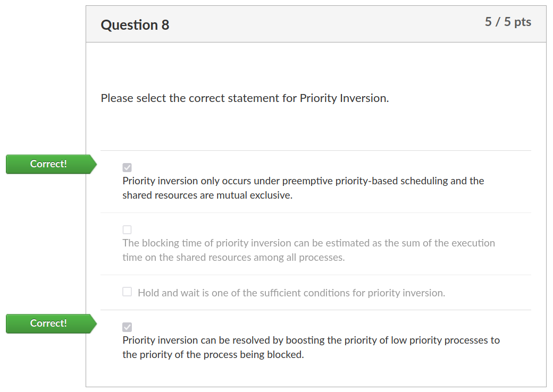Screen dimensions: 553x392
Task: Click the words 'Priority Inversion' in the question prompt
Action: (x=343, y=98)
